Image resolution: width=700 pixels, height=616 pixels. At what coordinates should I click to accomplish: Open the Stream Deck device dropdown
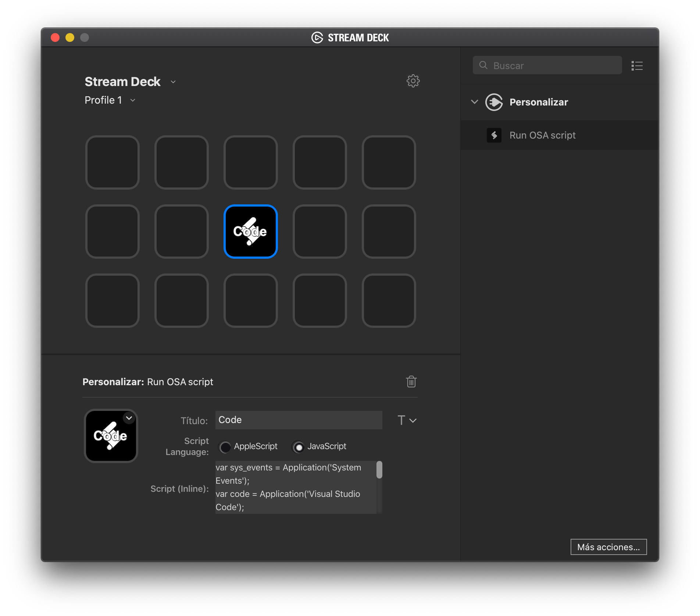point(173,82)
